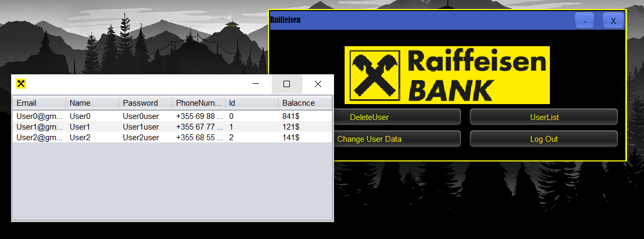This screenshot has height=239, width=644.
Task: Select the password cell User2user
Action: [146, 137]
